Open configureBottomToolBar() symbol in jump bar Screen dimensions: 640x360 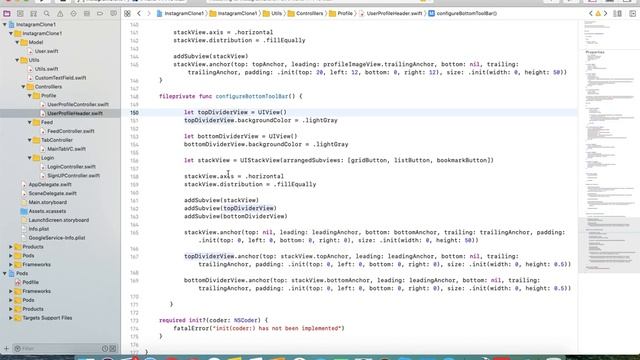point(462,13)
